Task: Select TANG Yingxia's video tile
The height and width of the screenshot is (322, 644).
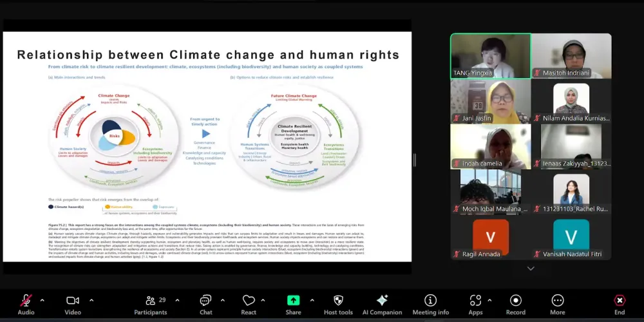Action: tap(491, 56)
